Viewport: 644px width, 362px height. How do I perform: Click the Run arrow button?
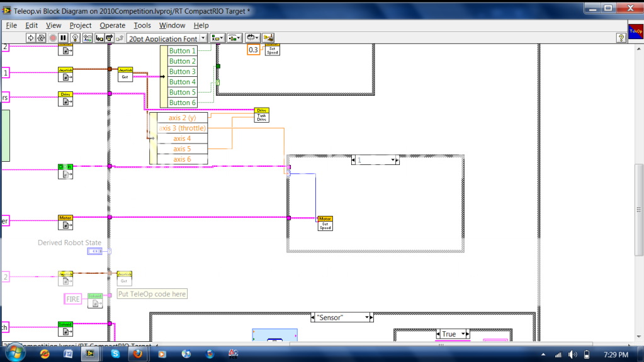point(31,38)
